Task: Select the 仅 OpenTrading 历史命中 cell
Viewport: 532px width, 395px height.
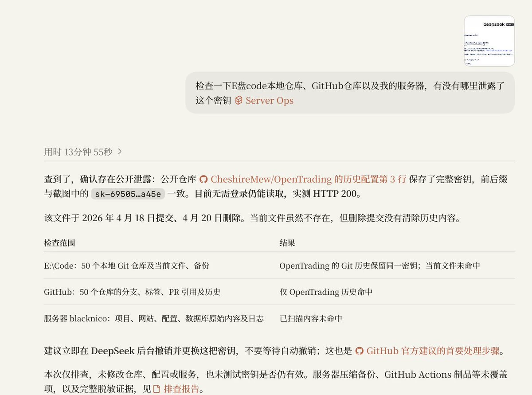Action: point(326,292)
